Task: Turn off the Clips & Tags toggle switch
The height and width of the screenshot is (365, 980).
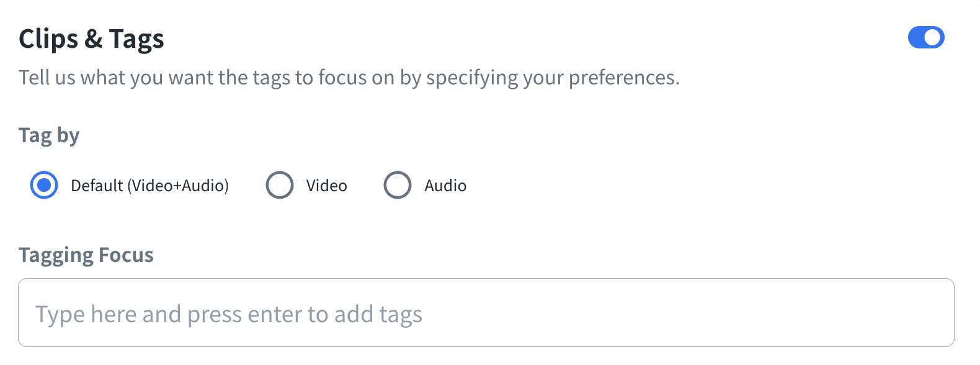Action: (925, 38)
